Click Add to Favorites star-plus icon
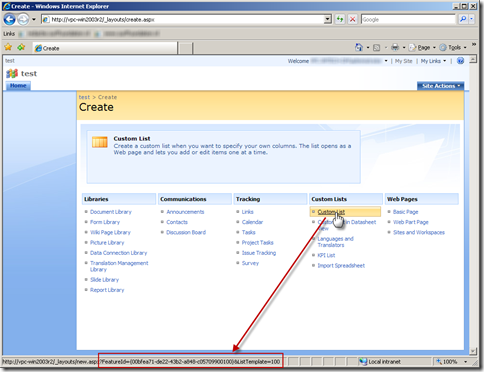Viewport: 484px width, 372px height. (21, 47)
